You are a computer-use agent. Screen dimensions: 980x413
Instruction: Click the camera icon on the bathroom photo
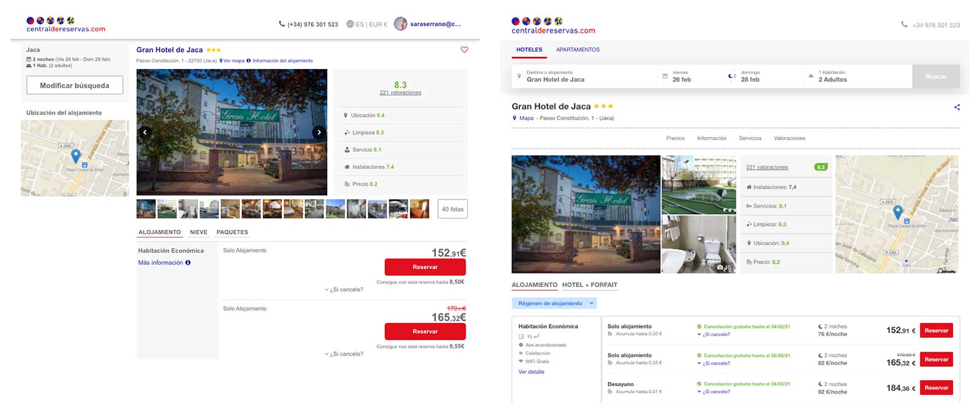(x=720, y=267)
